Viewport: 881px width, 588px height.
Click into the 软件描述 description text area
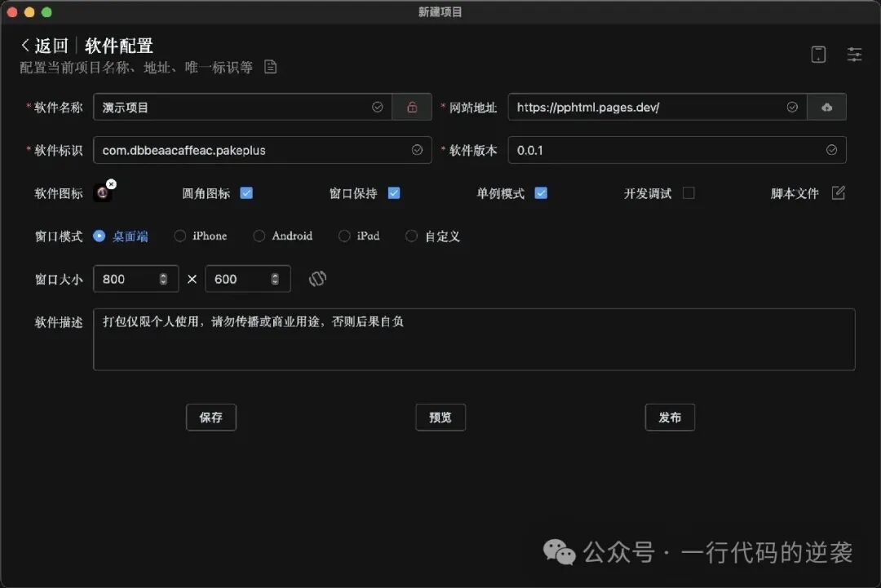click(x=473, y=339)
